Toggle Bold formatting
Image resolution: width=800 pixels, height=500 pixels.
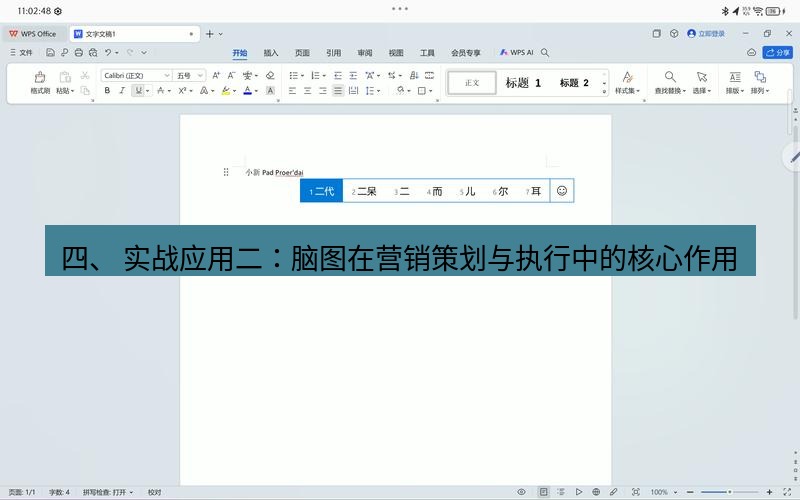(107, 91)
